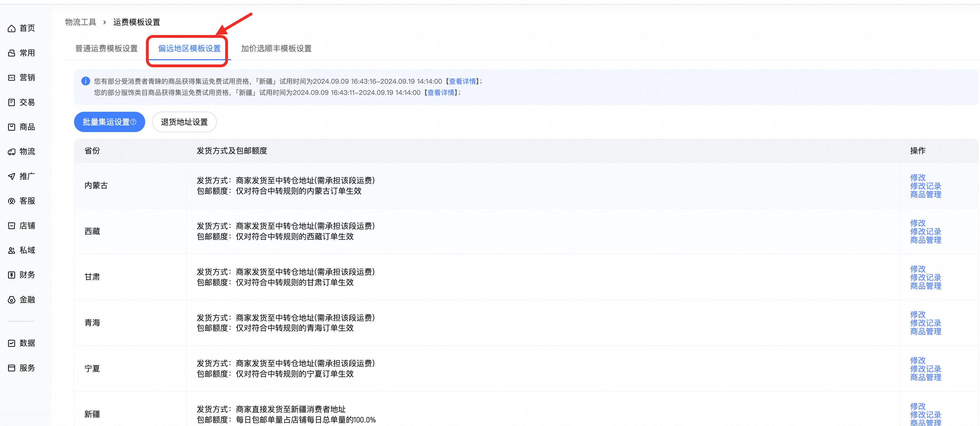Image resolution: width=980 pixels, height=426 pixels.
Task: Select the 商品 products sidebar icon
Action: 12,127
